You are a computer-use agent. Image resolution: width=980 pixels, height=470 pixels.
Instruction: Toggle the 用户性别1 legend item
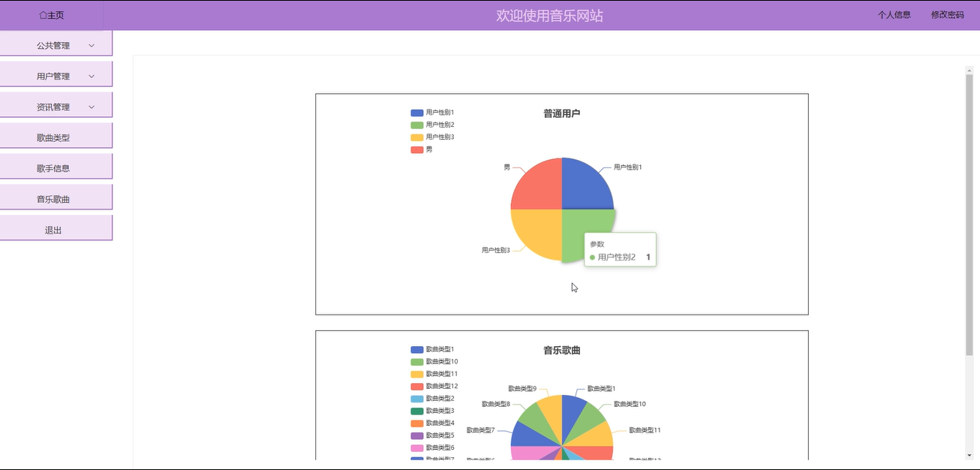pyautogui.click(x=432, y=113)
